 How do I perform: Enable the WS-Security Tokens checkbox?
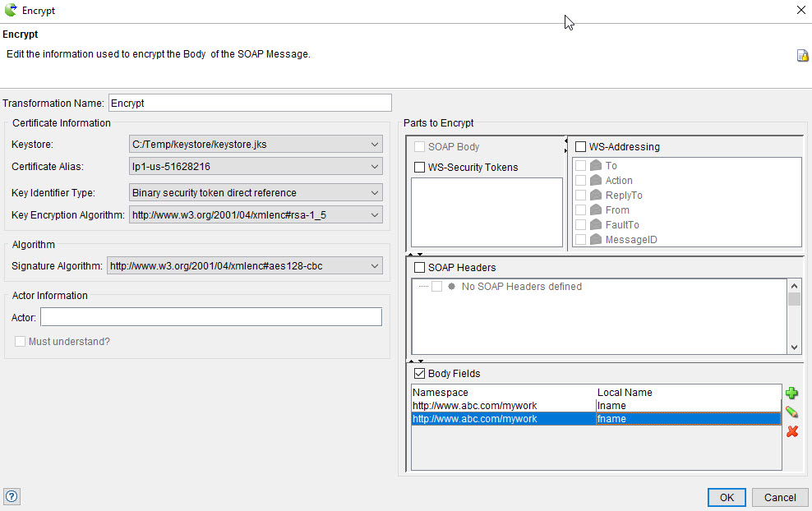pyautogui.click(x=420, y=168)
